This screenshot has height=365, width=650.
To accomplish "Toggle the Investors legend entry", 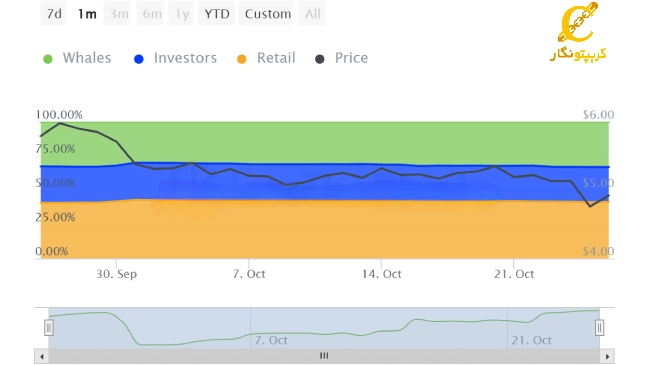I will [176, 58].
